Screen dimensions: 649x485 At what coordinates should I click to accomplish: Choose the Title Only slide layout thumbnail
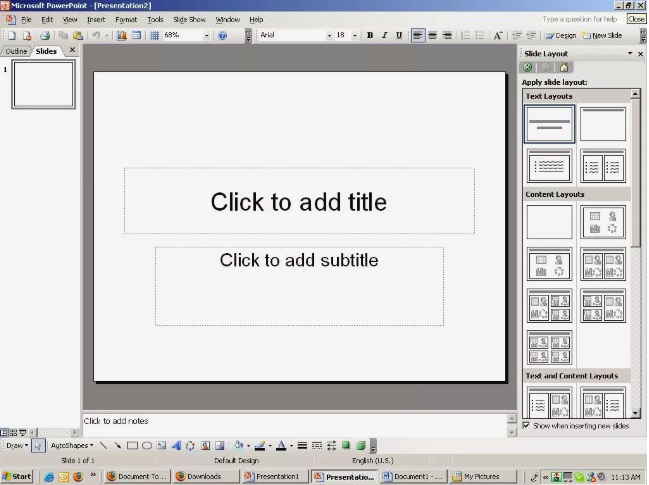pos(603,124)
